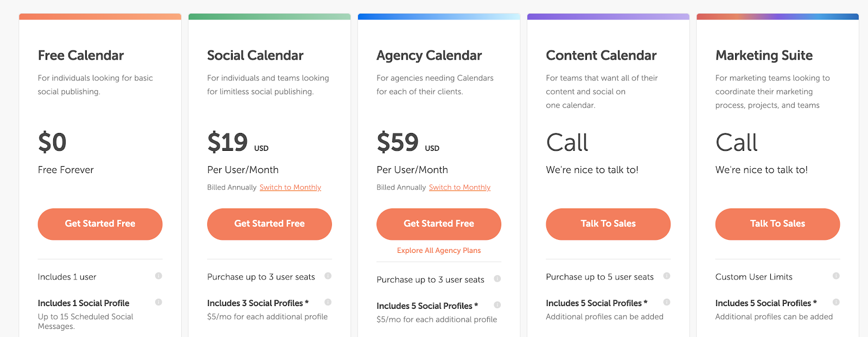
Task: Switch Agency Calendar billing to Monthly
Action: [x=459, y=187]
